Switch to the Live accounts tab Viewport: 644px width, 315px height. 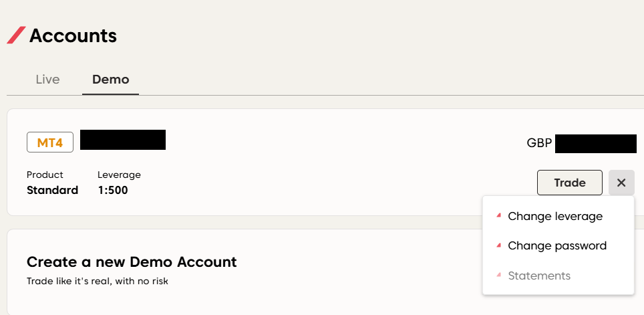click(47, 80)
